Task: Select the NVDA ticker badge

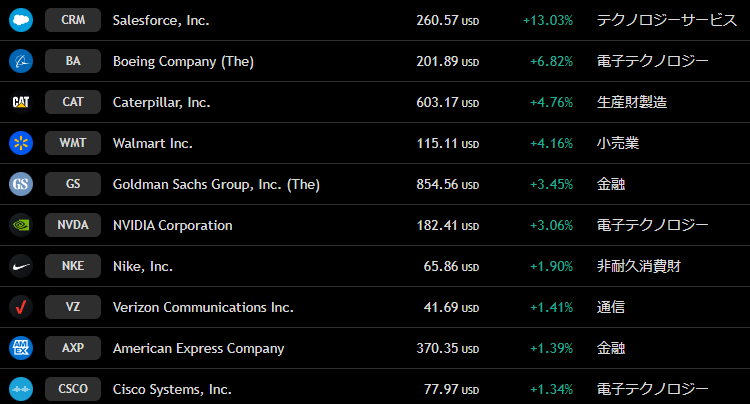Action: [73, 225]
